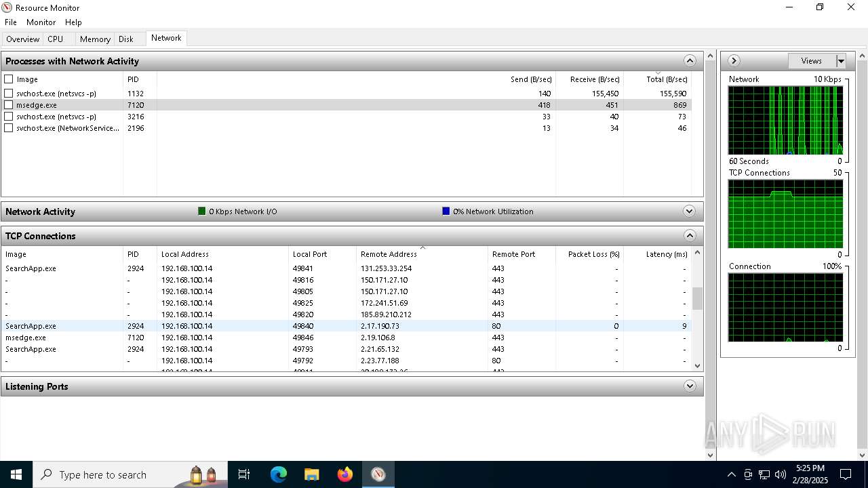Click the TCP Connections graph
The width and height of the screenshot is (868, 488).
point(785,214)
